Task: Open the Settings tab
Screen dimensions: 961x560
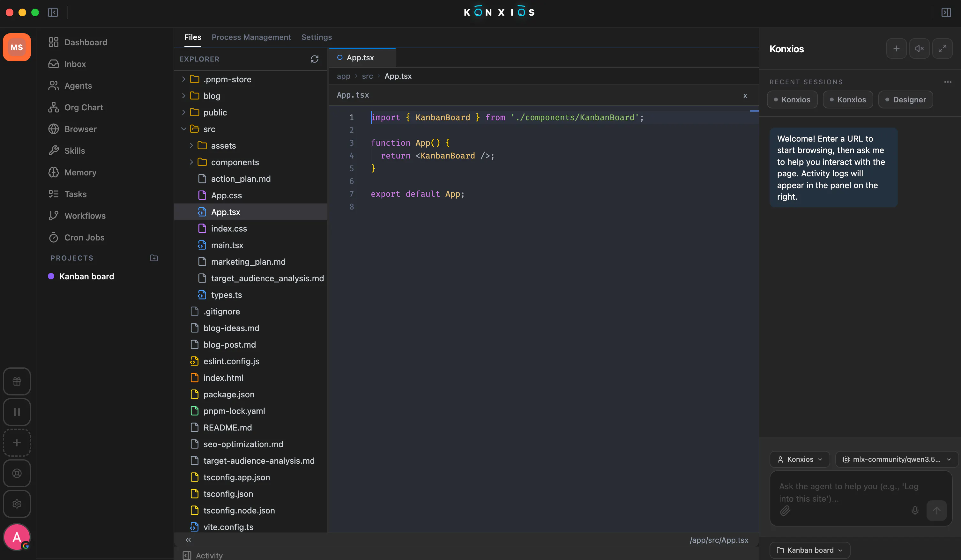Action: pos(317,37)
